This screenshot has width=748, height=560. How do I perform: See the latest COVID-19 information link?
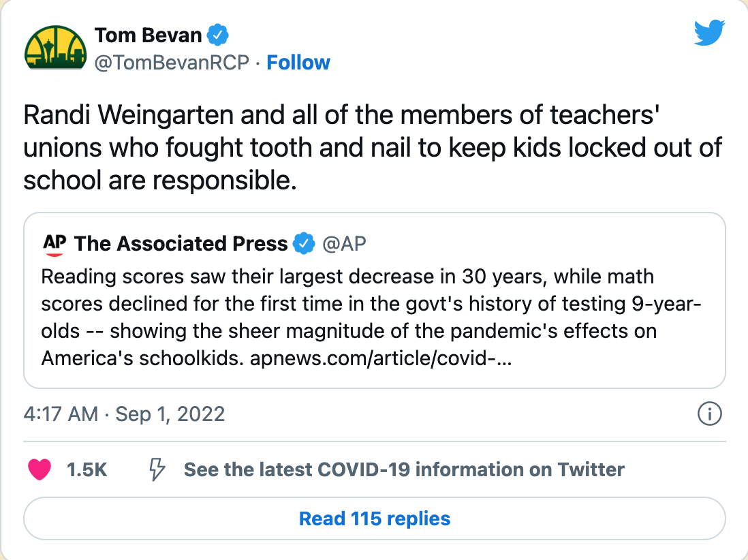click(404, 470)
